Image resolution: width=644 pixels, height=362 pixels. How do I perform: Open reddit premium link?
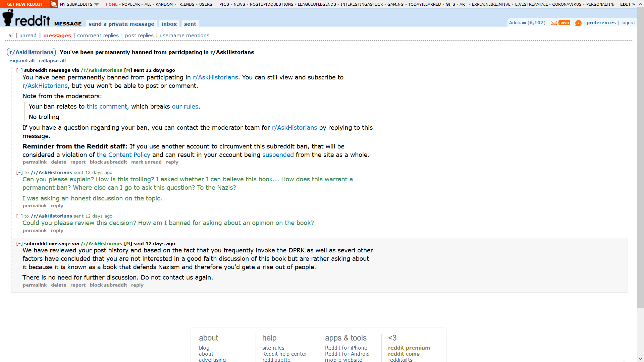click(x=409, y=348)
